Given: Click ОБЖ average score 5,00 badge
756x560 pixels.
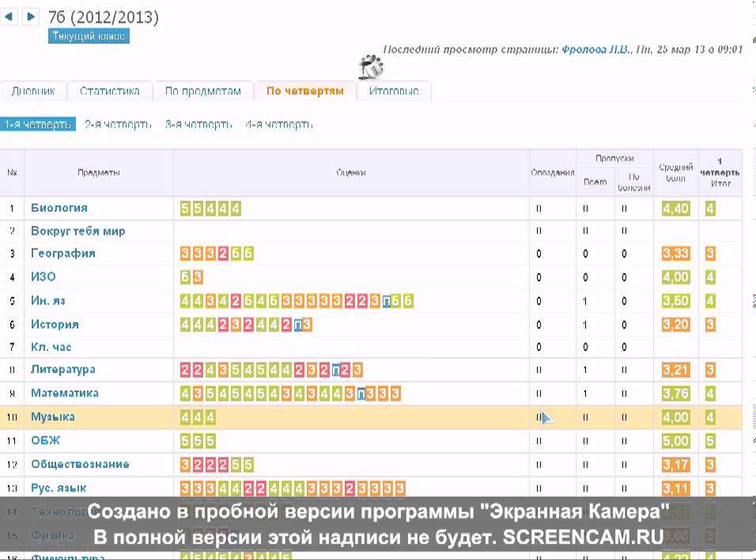Looking at the screenshot, I should pyautogui.click(x=675, y=441).
